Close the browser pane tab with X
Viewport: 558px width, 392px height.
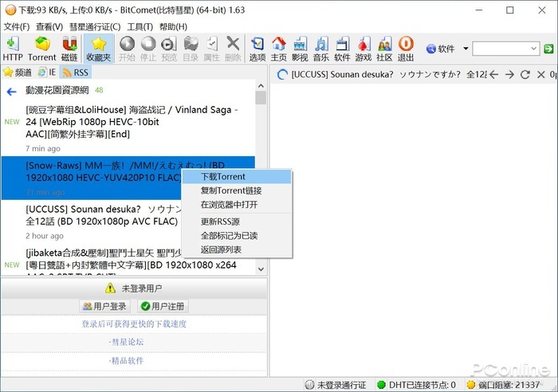point(541,74)
